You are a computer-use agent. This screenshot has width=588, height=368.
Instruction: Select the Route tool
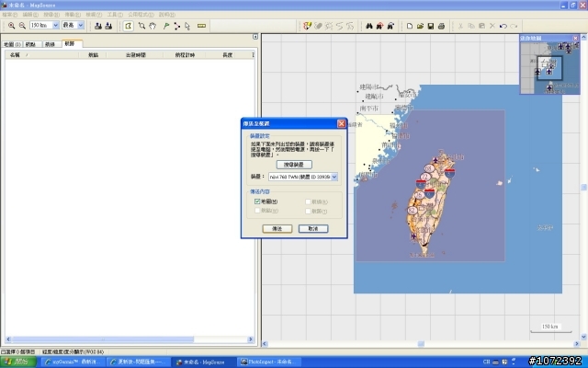tap(176, 26)
